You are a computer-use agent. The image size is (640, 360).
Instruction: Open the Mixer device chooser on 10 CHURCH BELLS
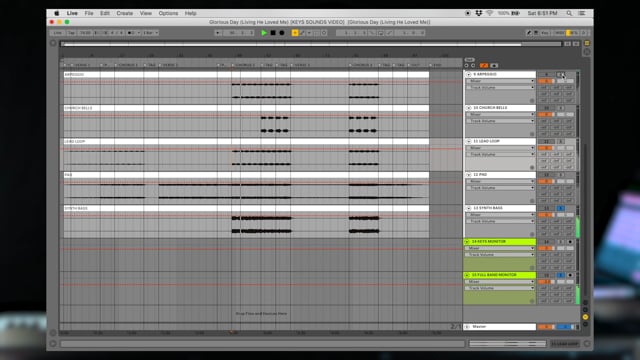tap(500, 114)
